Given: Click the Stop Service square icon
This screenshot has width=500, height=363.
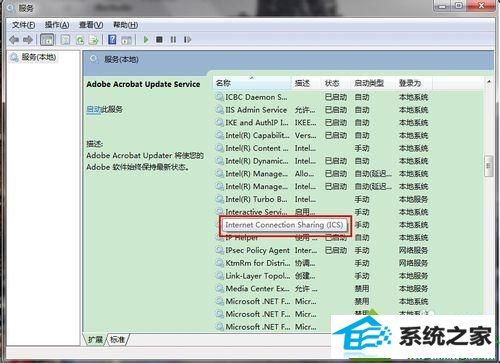Looking at the screenshot, I should [x=159, y=40].
